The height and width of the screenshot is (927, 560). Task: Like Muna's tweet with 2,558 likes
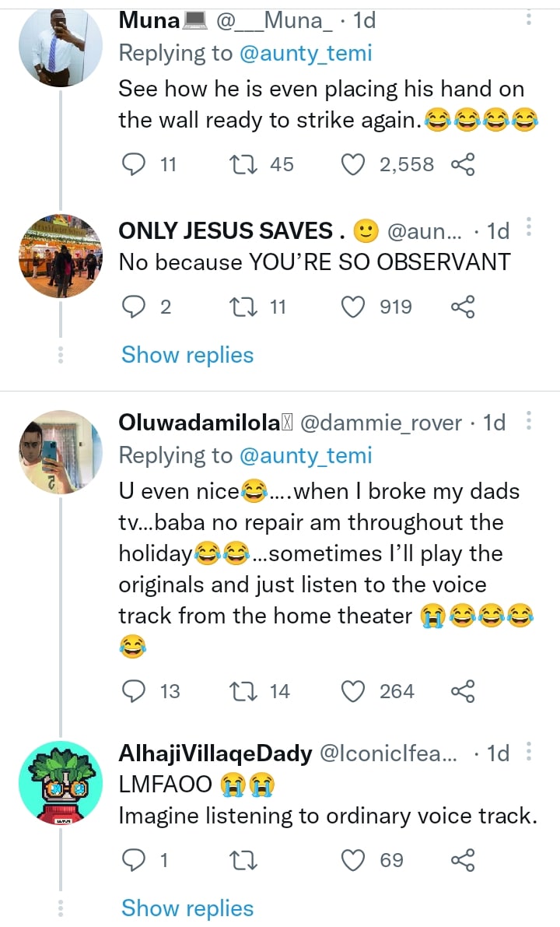(x=354, y=164)
